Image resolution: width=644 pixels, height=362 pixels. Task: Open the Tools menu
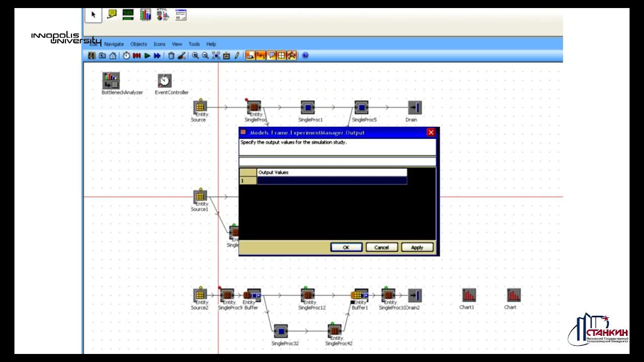194,44
